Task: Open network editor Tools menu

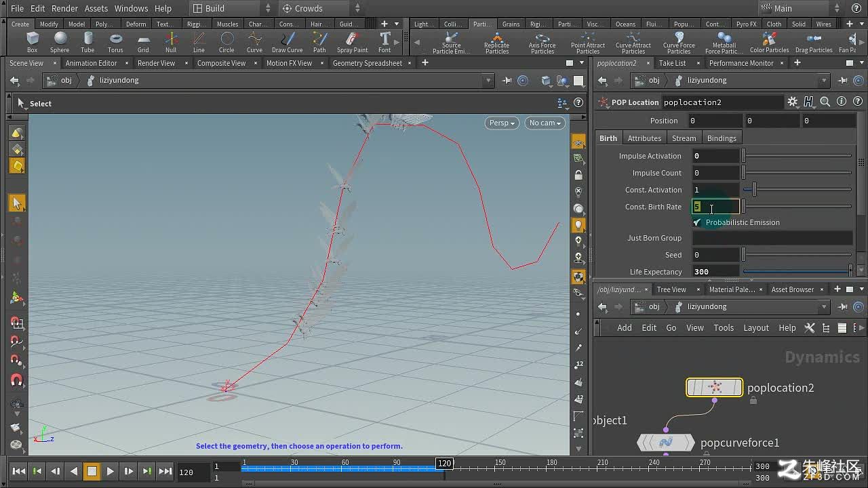Action: point(724,327)
